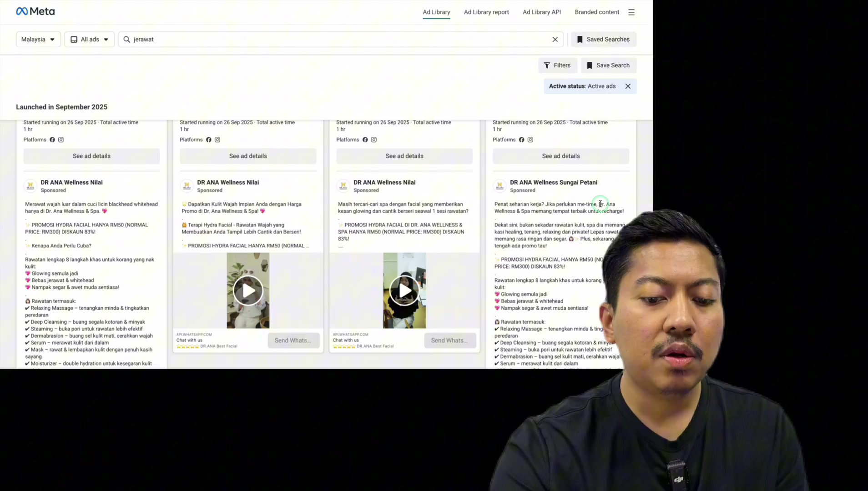The height and width of the screenshot is (491, 868).
Task: Click DR ANA Sungai Petani avatar
Action: coord(500,186)
